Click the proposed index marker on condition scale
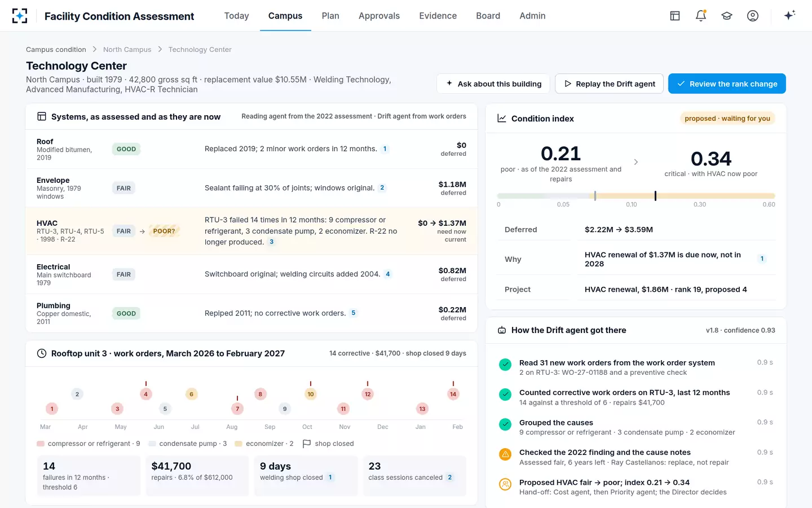 pyautogui.click(x=655, y=196)
